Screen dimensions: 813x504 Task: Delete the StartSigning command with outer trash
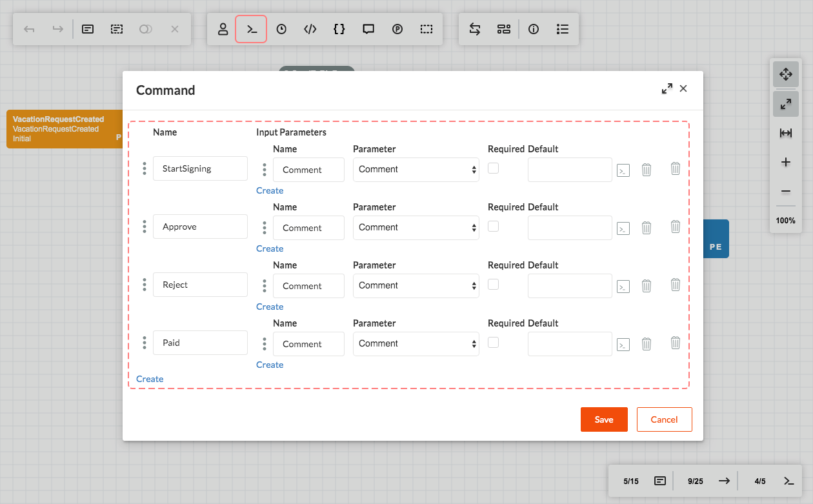click(x=676, y=168)
